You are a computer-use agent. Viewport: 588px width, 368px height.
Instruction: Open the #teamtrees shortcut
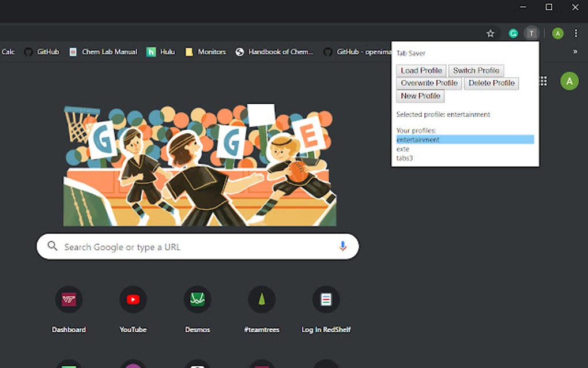tap(262, 299)
